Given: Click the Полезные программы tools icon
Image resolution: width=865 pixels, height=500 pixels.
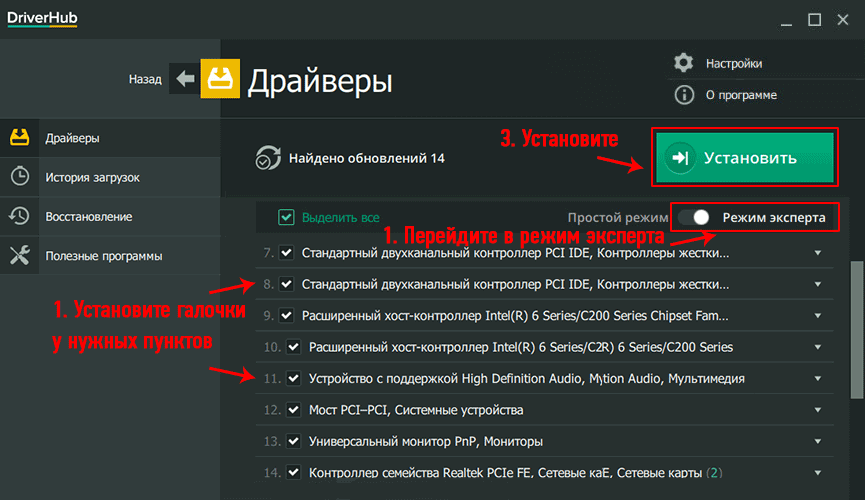Looking at the screenshot, I should coord(19,256).
